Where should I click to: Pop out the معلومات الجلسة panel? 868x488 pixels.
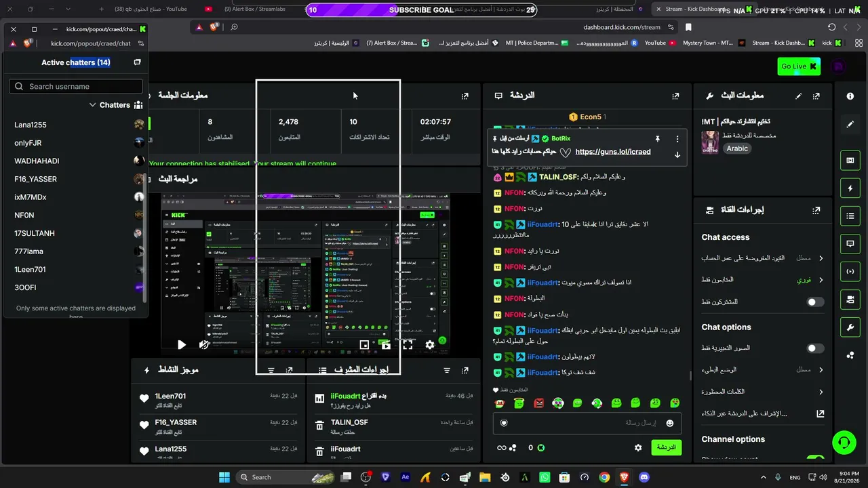pos(465,96)
